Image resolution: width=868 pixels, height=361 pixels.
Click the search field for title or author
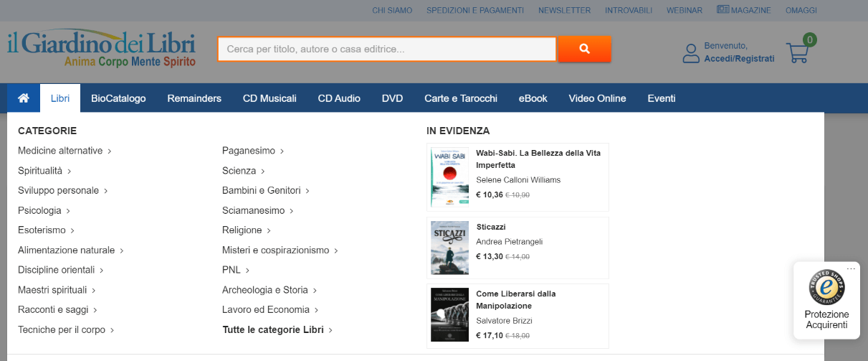tap(387, 49)
